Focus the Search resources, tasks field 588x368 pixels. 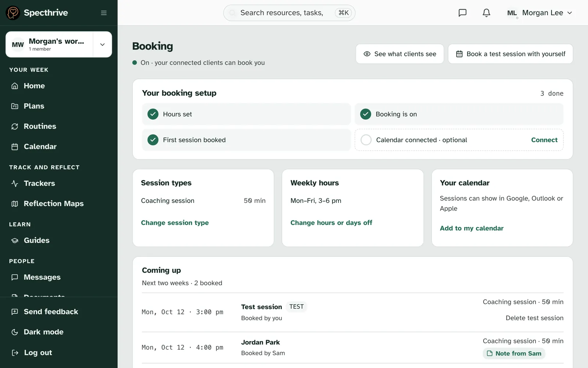[x=289, y=13]
